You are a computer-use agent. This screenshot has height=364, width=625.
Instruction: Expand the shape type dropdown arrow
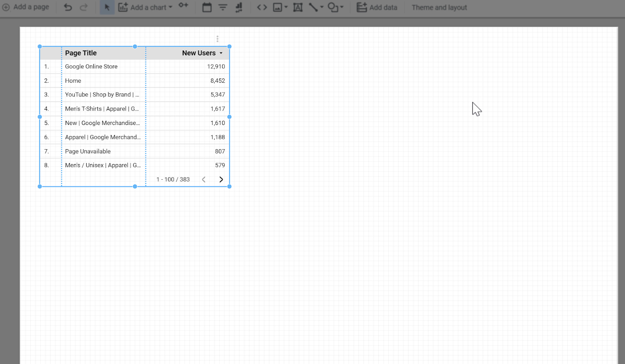pos(342,7)
